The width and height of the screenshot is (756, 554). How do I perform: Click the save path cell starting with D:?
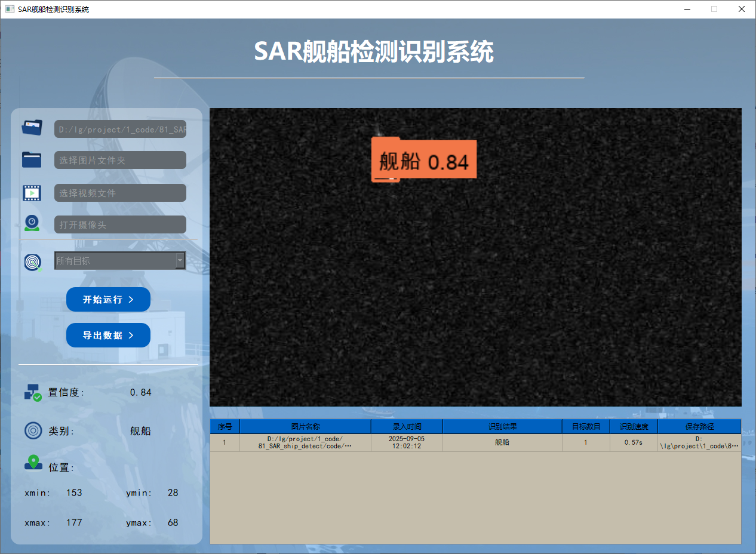pos(699,442)
